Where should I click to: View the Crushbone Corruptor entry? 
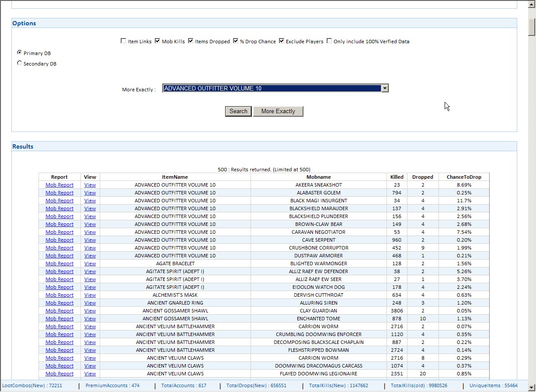[90, 248]
